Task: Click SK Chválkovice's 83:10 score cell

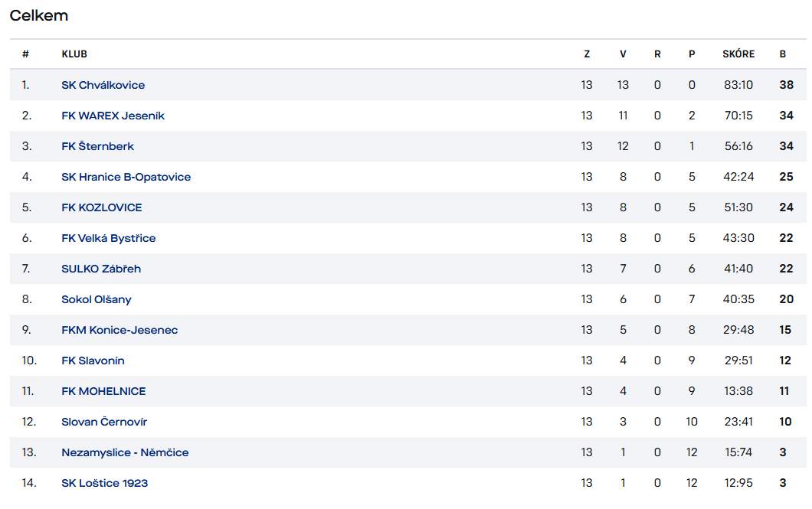Action: pos(738,85)
